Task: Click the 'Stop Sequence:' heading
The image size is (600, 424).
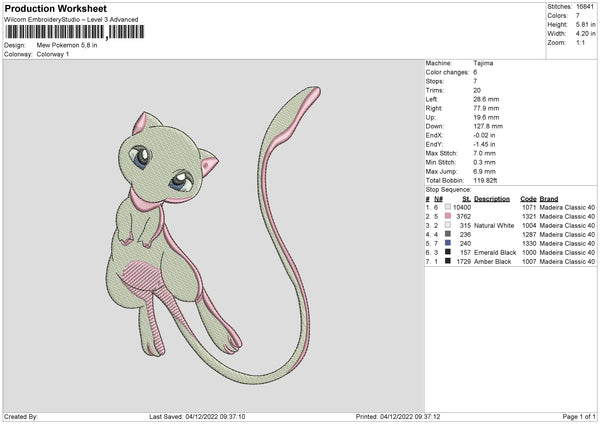Action: [x=448, y=190]
